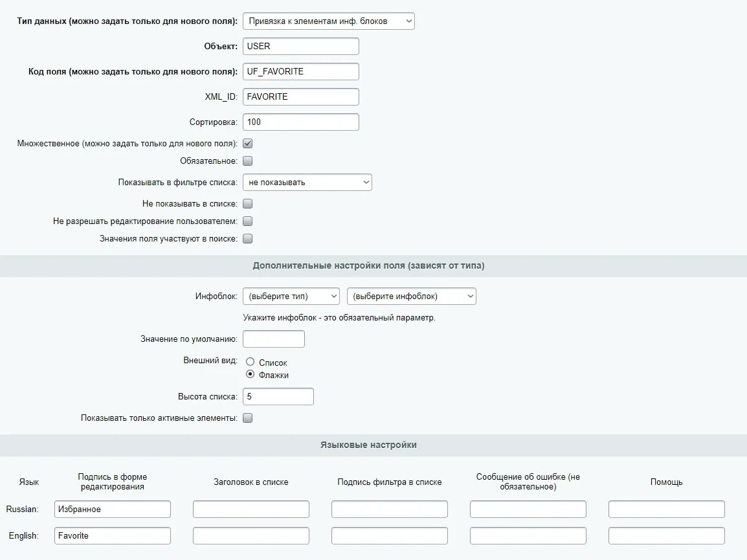Check the Не показывать в списке checkbox
747x560 pixels.
tap(248, 203)
